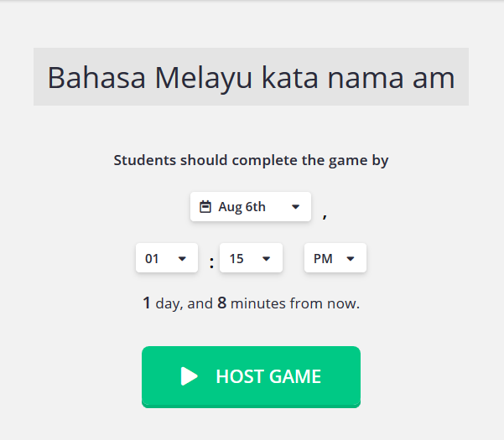Click "Students should complete the game by" label
504x440 pixels.
[251, 160]
